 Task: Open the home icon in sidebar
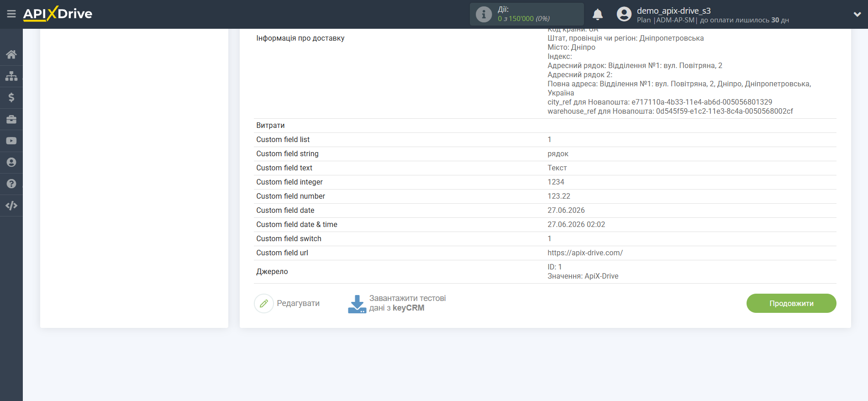pos(11,54)
